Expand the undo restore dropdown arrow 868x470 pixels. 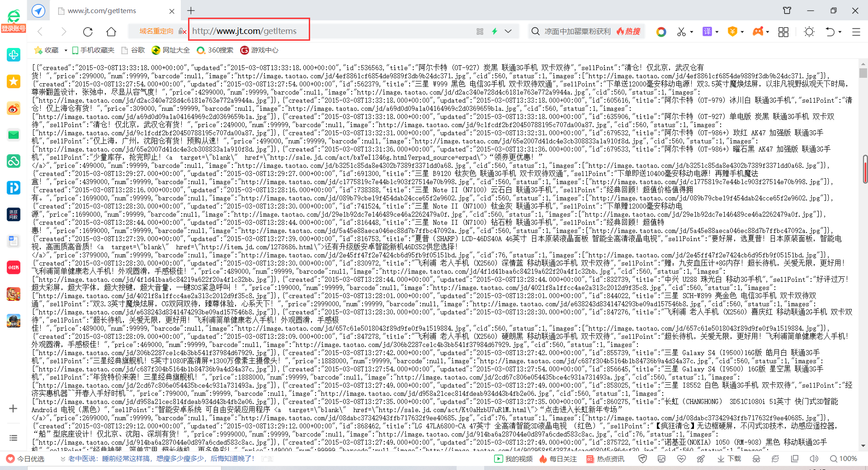840,32
